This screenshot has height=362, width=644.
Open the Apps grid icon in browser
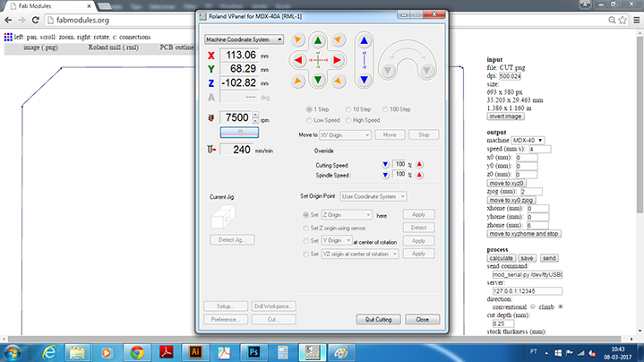[8, 37]
